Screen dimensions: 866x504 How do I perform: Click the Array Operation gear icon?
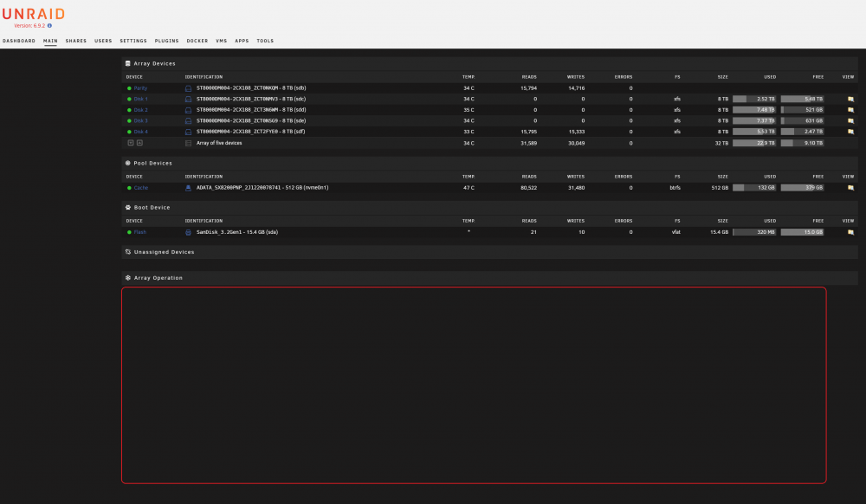tap(127, 278)
